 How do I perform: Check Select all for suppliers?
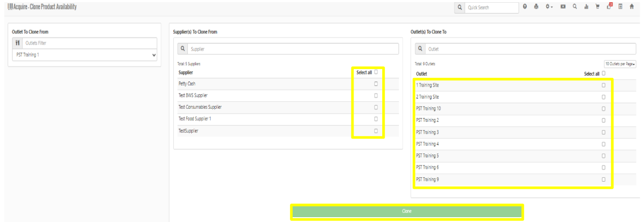click(376, 72)
